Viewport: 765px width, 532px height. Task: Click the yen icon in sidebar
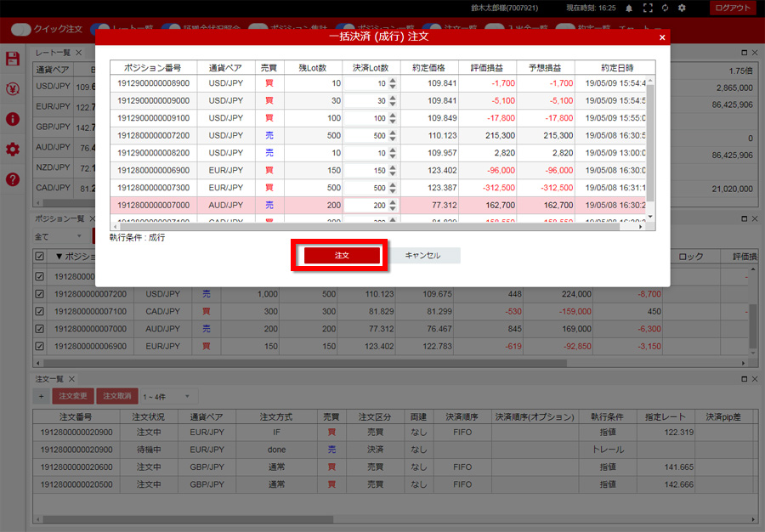(x=13, y=88)
